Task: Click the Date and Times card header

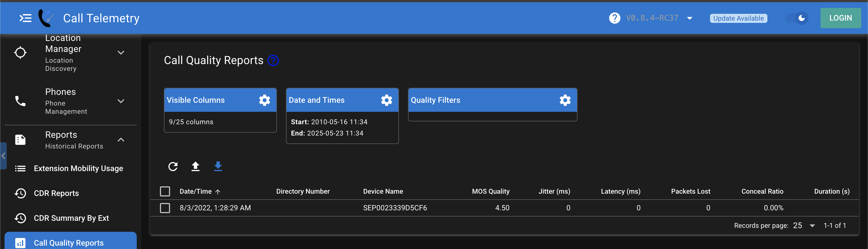Action: (342, 100)
